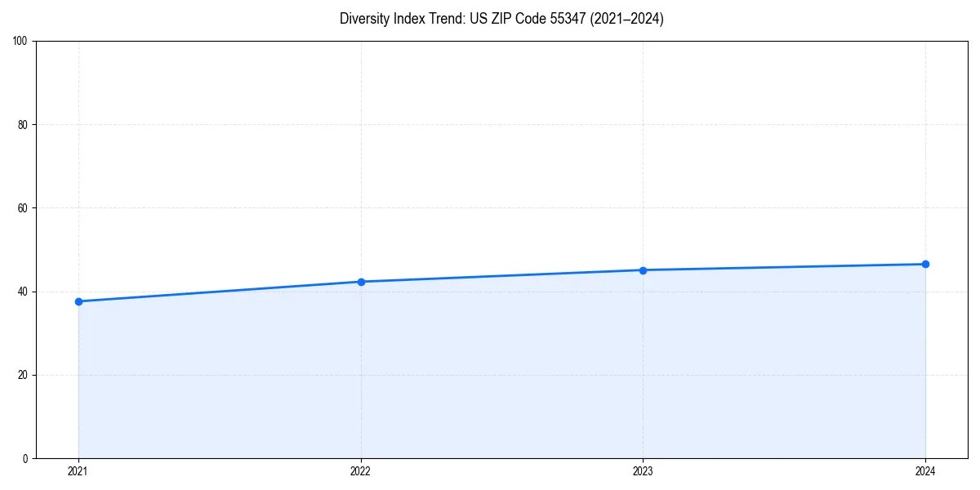Click the 2022 x-axis tick label

[360, 471]
